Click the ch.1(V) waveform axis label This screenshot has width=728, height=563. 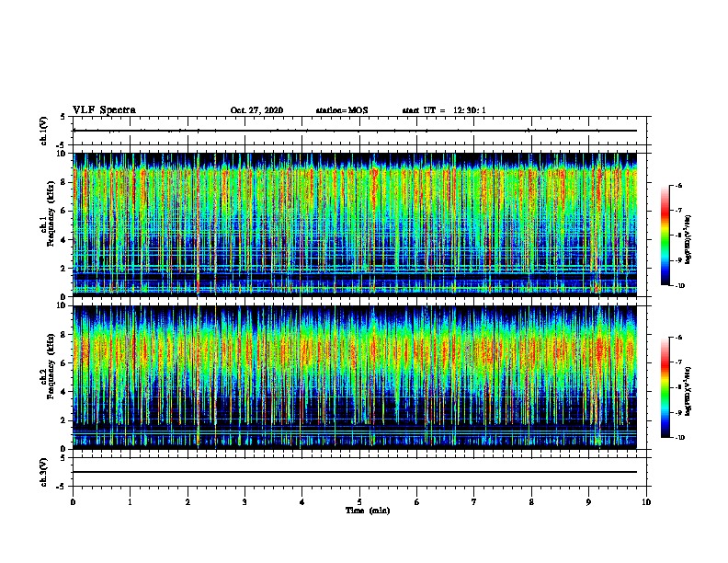click(44, 131)
